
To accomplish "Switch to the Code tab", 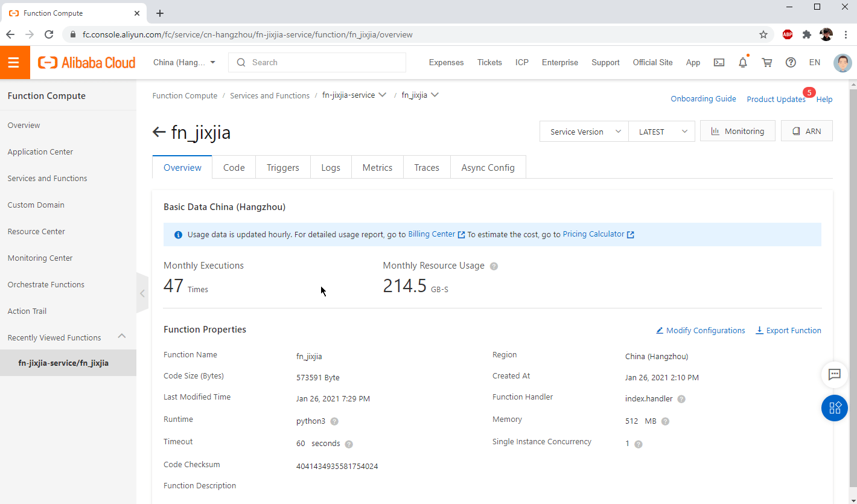I will point(234,167).
